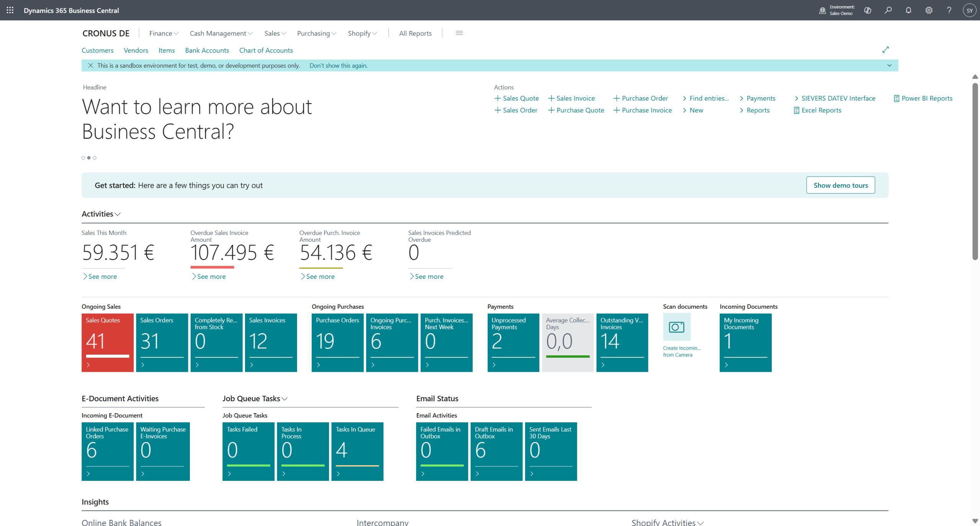The image size is (980, 526).
Task: Open the hamburger more-menu icon
Action: pyautogui.click(x=459, y=33)
